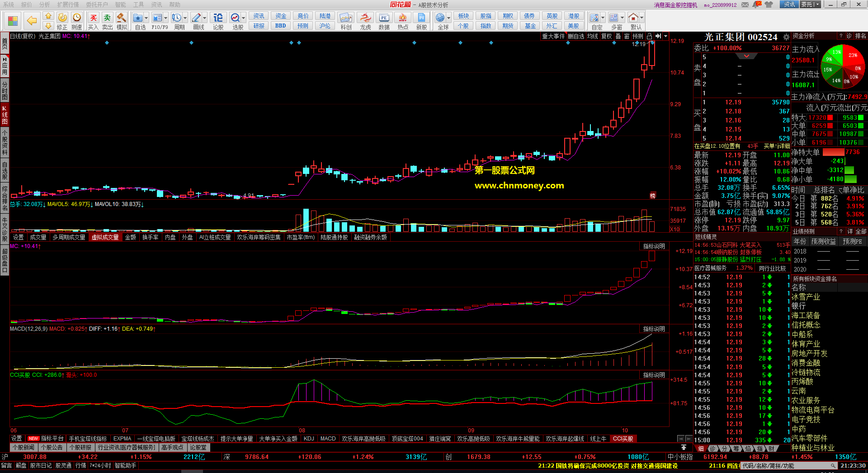Toggle 均线 moving average display
The width and height of the screenshot is (868, 473).
pyautogui.click(x=593, y=36)
